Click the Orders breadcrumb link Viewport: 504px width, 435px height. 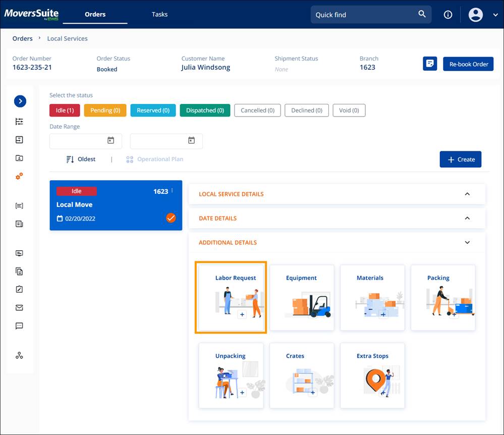click(22, 38)
